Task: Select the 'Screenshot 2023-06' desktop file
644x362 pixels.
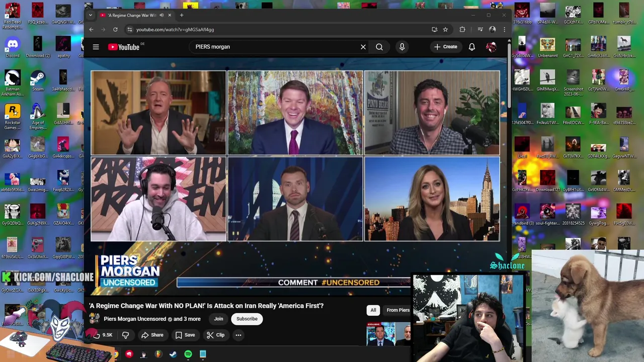Action: (x=573, y=83)
